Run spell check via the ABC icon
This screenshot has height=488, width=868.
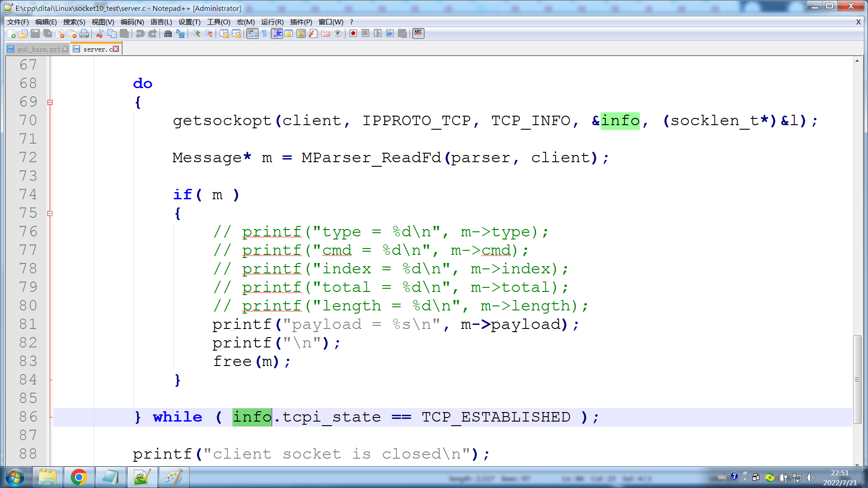tap(418, 33)
